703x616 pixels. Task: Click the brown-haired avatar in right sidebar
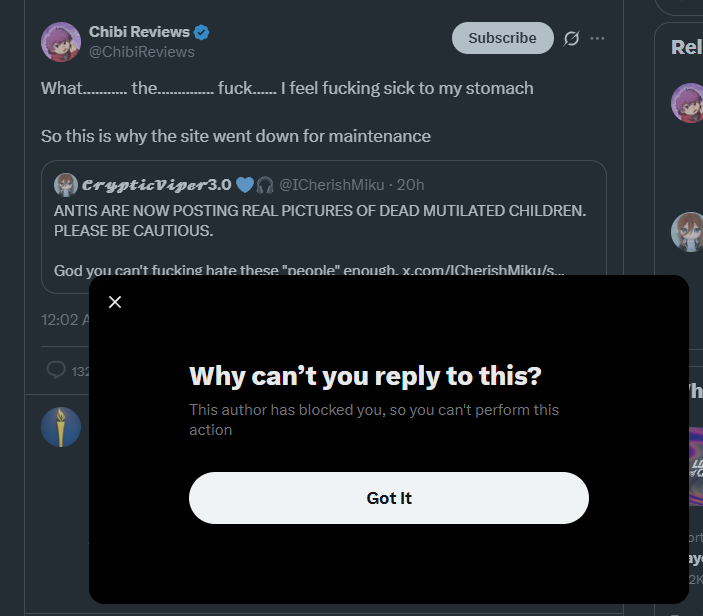688,232
